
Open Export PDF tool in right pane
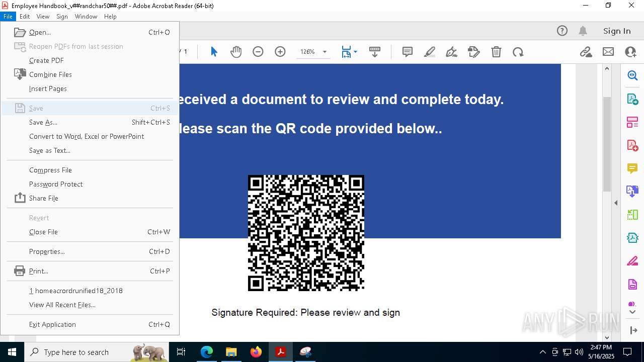632,99
